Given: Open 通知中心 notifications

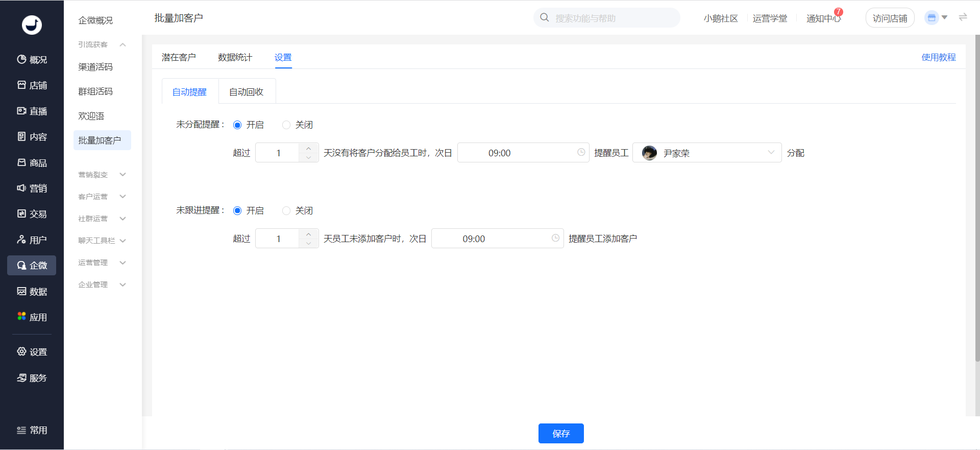Looking at the screenshot, I should tap(824, 18).
